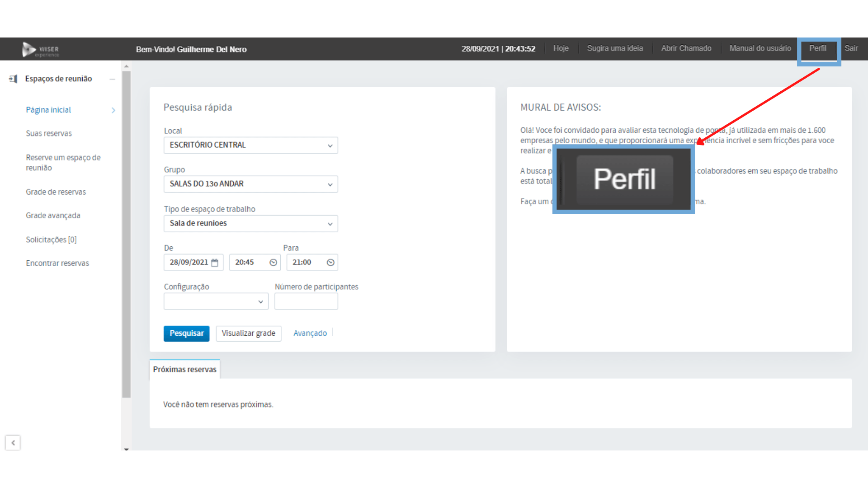
Task: Open the Página inicial chevron arrow
Action: (113, 110)
